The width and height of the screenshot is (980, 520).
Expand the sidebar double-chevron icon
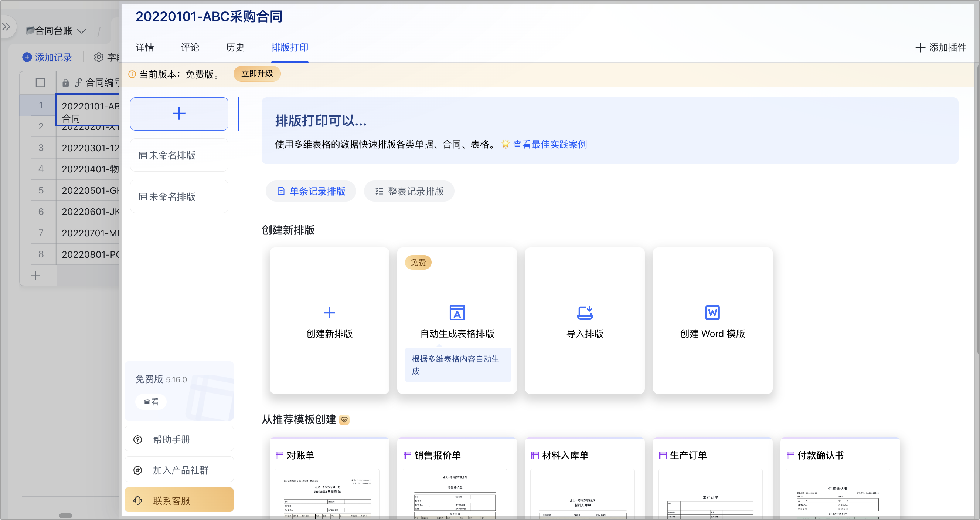tap(7, 27)
